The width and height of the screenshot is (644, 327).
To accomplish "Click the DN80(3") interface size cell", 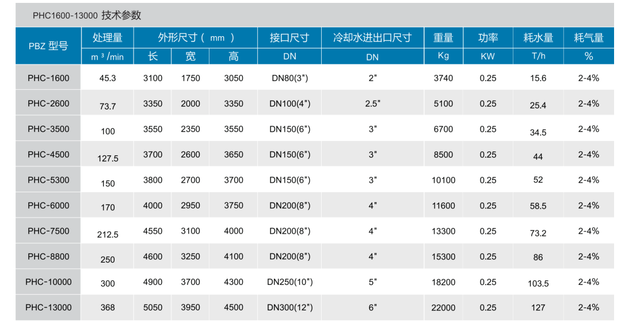I will tap(290, 78).
